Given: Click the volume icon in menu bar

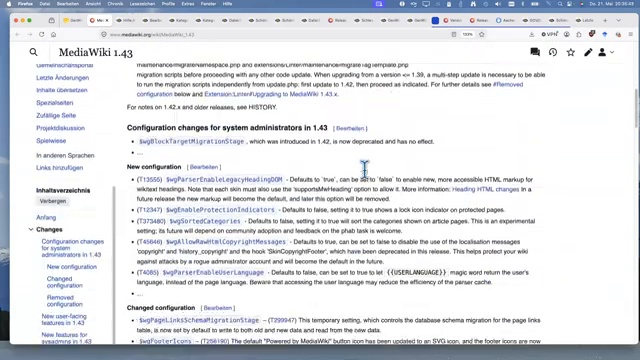Looking at the screenshot, I should (x=498, y=4).
